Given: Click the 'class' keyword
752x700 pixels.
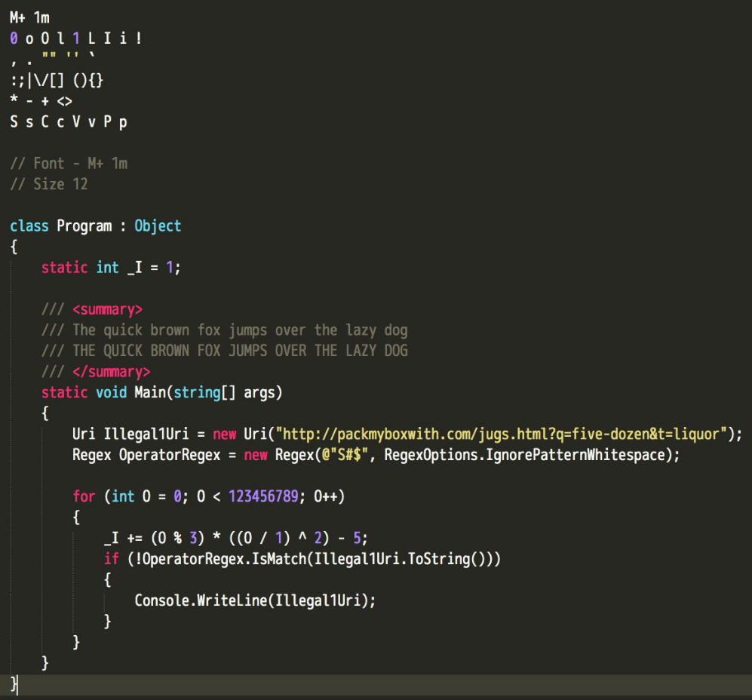Looking at the screenshot, I should [29, 226].
